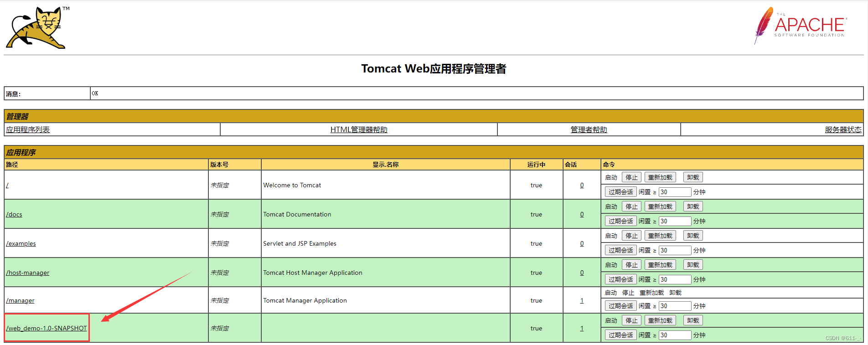Click 过期会话 button for /examples application

coord(620,250)
